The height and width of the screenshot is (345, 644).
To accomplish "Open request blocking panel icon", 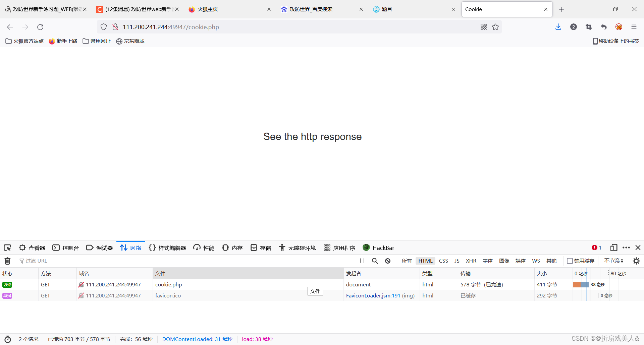I will click(388, 261).
